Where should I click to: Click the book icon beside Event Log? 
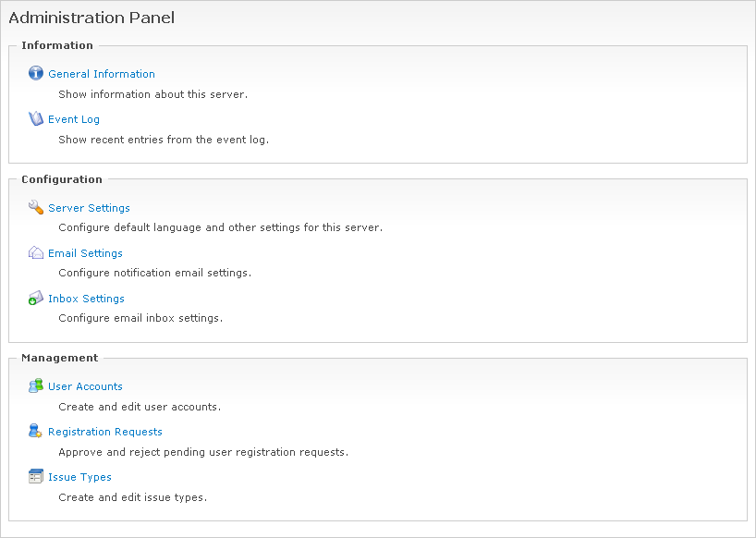point(36,119)
